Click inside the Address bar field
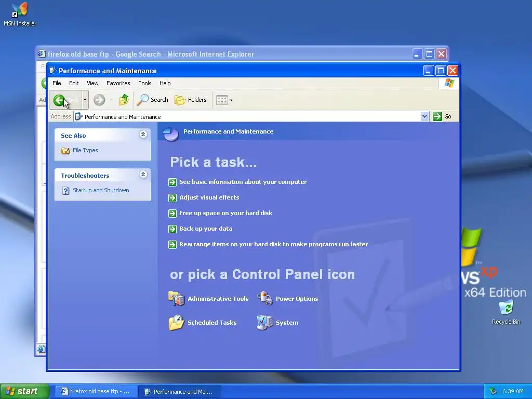The width and height of the screenshot is (532, 399). click(x=251, y=117)
